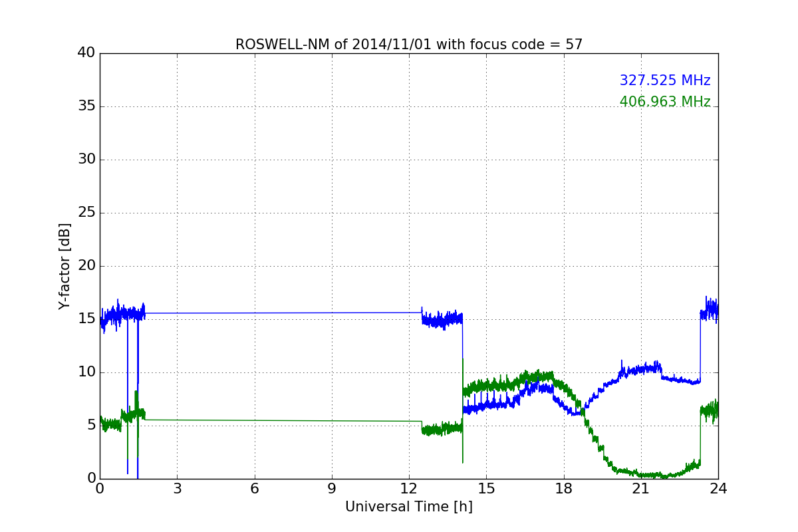Click the x-axis tick label 24

tap(718, 489)
